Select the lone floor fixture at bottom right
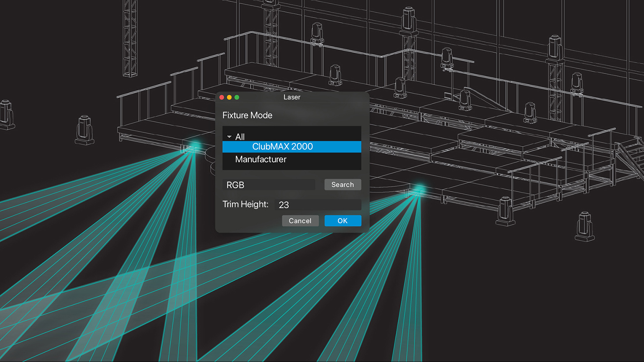 point(585,226)
